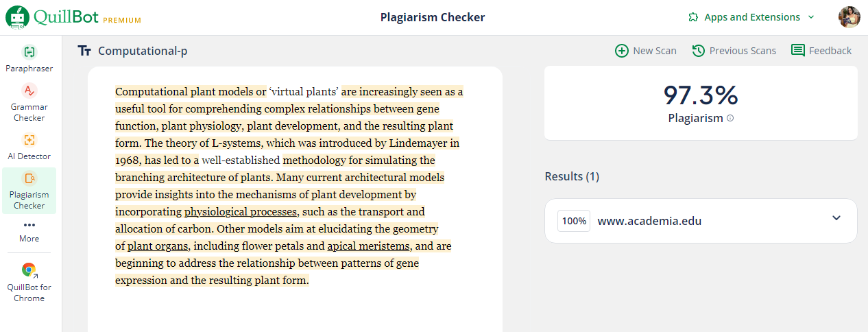The image size is (868, 332).
Task: Open the Paraphraser tool icon
Action: coord(29,51)
